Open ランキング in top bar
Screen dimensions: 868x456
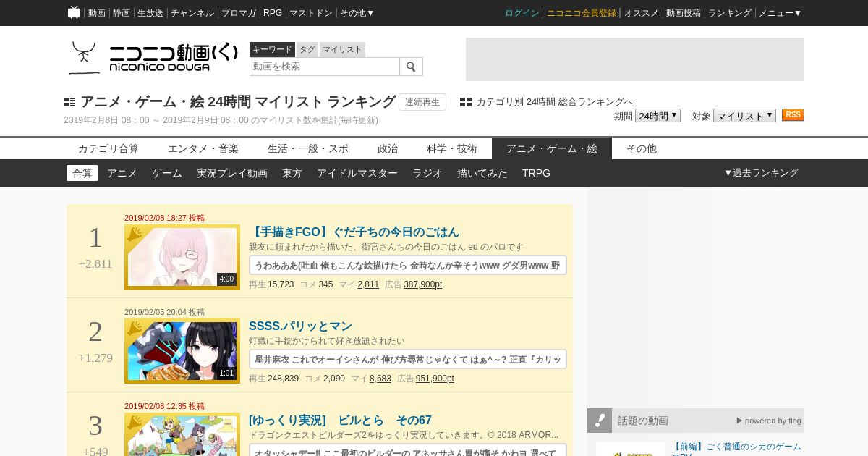point(730,13)
